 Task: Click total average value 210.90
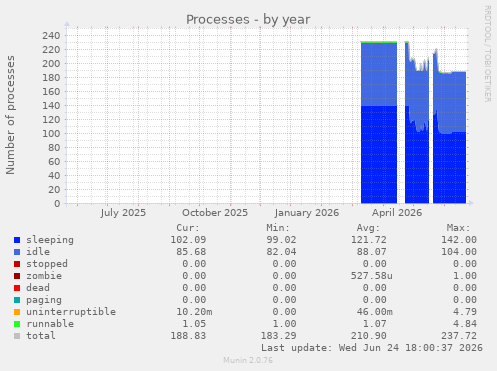coord(369,336)
